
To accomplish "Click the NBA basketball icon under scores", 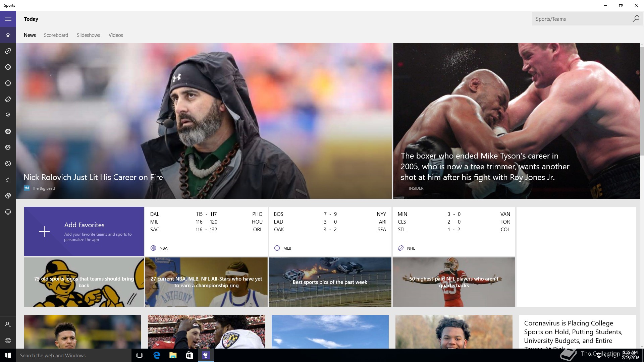I will pyautogui.click(x=153, y=248).
